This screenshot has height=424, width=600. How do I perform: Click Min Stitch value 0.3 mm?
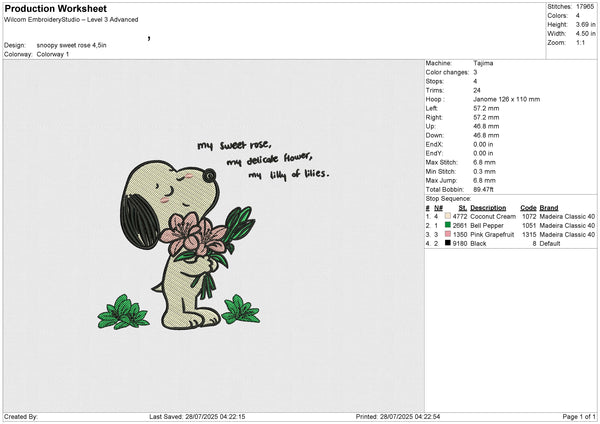[x=484, y=171]
